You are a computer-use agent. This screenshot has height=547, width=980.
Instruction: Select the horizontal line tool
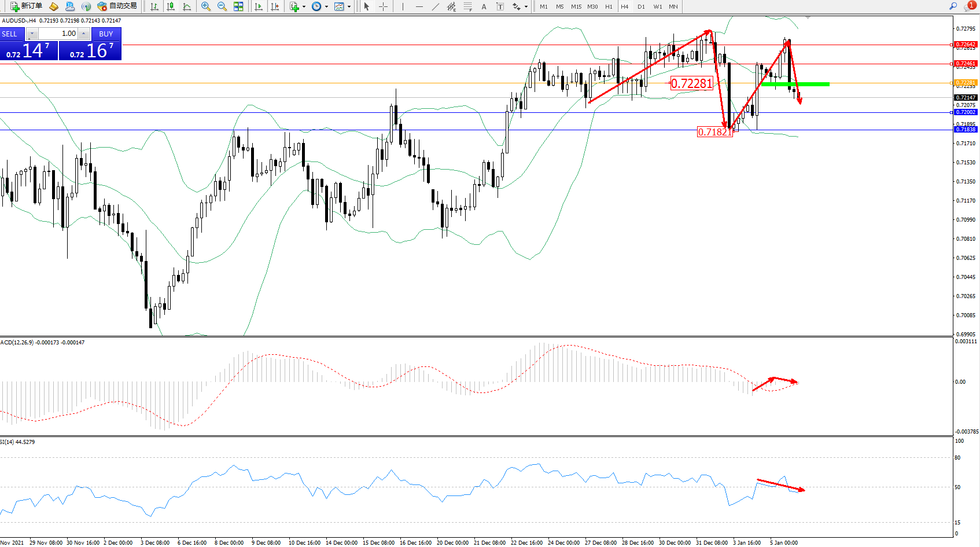pos(419,6)
